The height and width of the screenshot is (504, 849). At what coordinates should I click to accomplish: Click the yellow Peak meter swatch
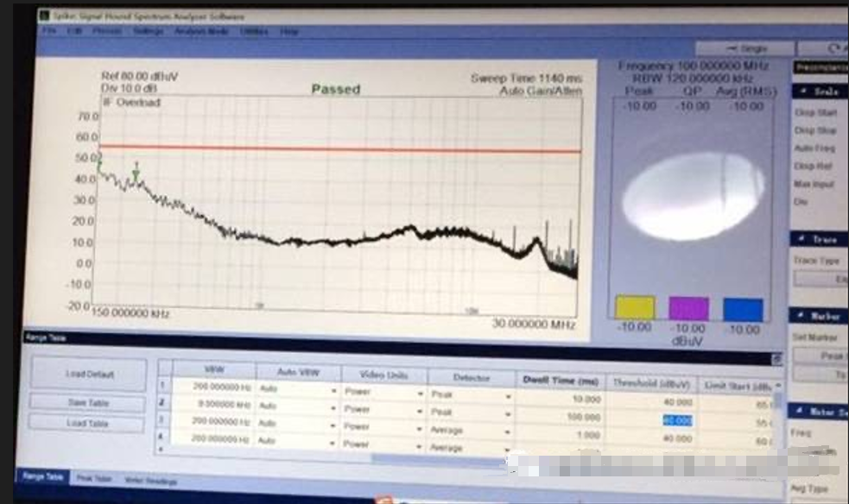[635, 308]
